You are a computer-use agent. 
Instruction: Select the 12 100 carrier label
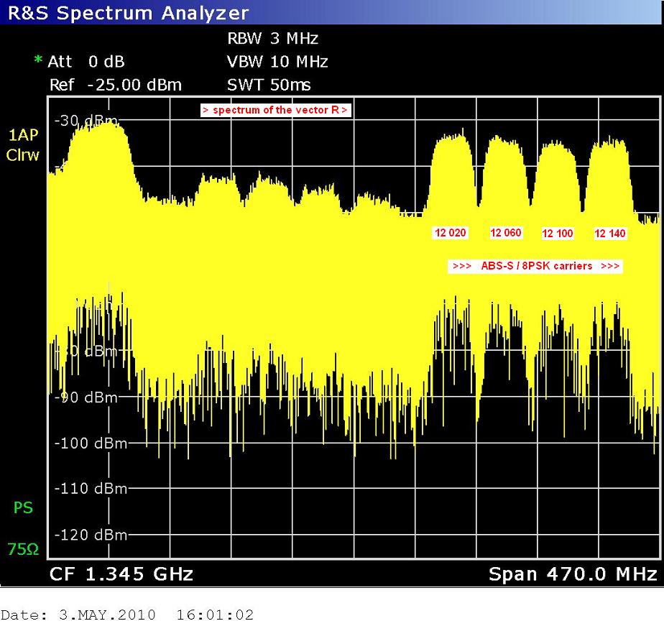(x=558, y=234)
